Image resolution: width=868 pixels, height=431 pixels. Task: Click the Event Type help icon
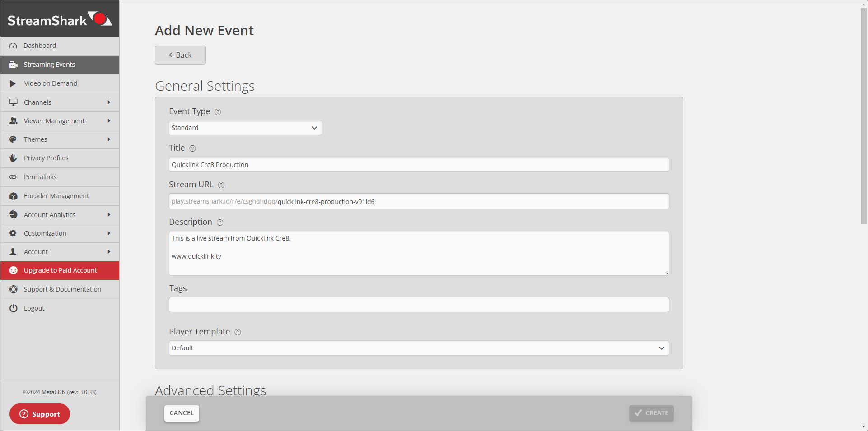pyautogui.click(x=218, y=112)
